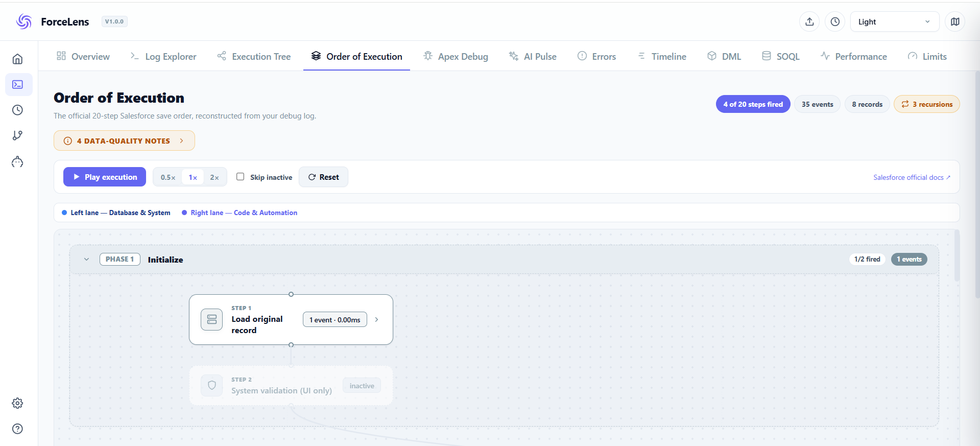Open the clock history sidebar icon

(x=18, y=110)
